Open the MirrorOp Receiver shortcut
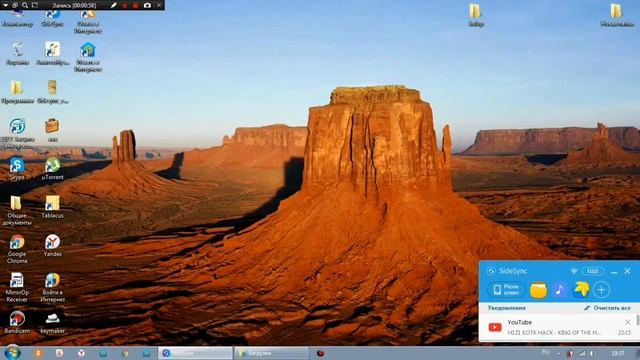Image resolution: width=640 pixels, height=360 pixels. (17, 287)
